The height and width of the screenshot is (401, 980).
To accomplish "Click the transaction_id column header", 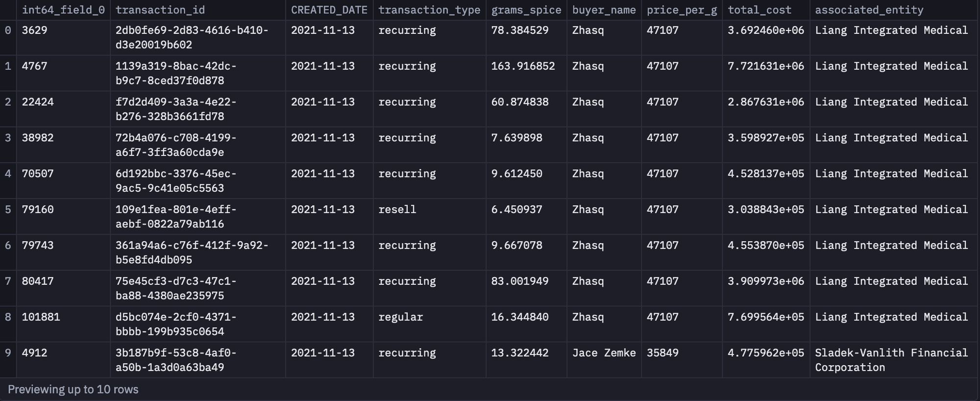I will (x=160, y=10).
